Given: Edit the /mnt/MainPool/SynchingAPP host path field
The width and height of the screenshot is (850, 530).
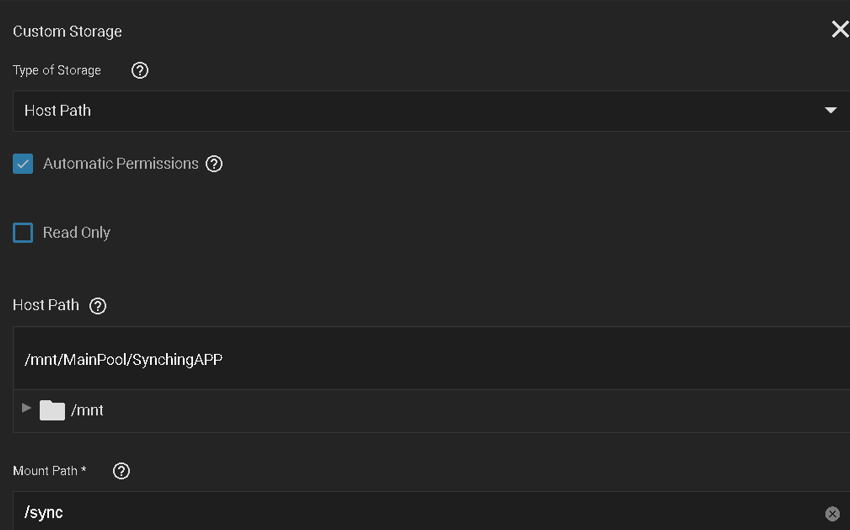Looking at the screenshot, I should [x=432, y=359].
